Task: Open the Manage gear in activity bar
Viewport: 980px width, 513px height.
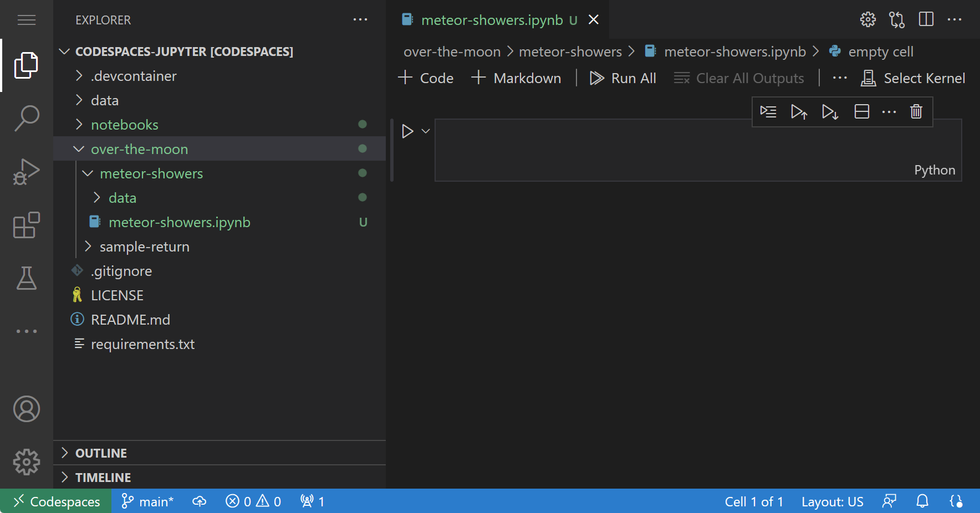Action: (27, 462)
